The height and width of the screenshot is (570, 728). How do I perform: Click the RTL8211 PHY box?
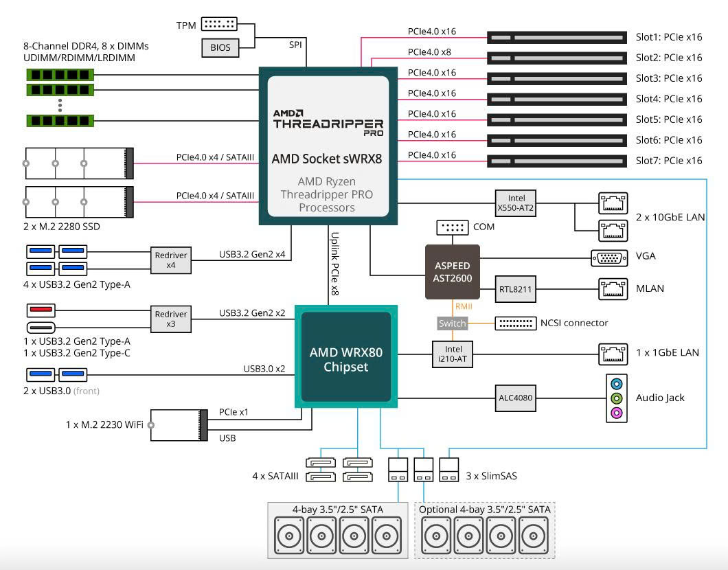[x=515, y=289]
